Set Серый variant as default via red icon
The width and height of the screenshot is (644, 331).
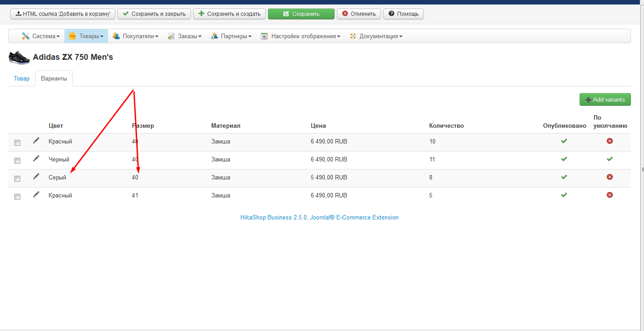click(x=610, y=177)
